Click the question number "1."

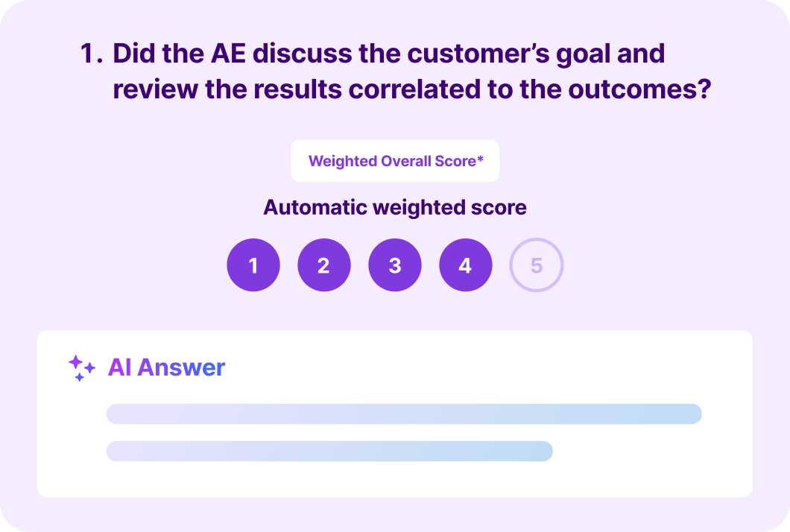pyautogui.click(x=91, y=54)
